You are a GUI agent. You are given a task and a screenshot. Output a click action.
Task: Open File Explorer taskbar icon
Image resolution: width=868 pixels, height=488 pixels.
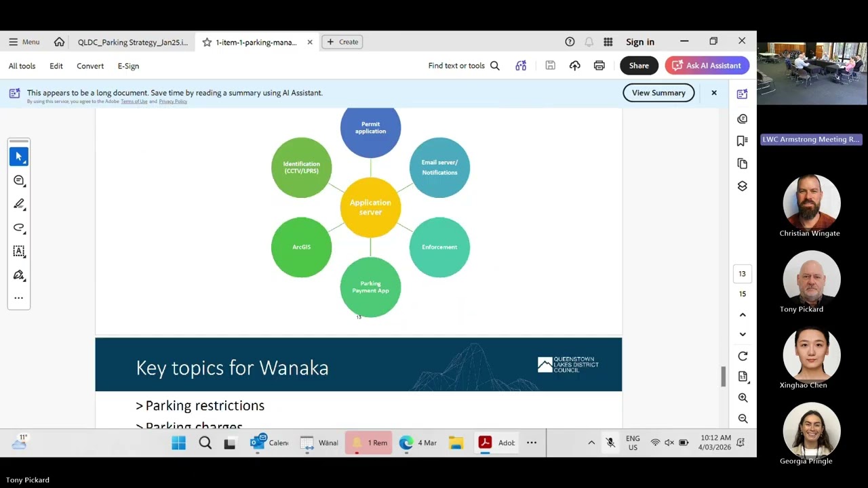[x=456, y=443]
